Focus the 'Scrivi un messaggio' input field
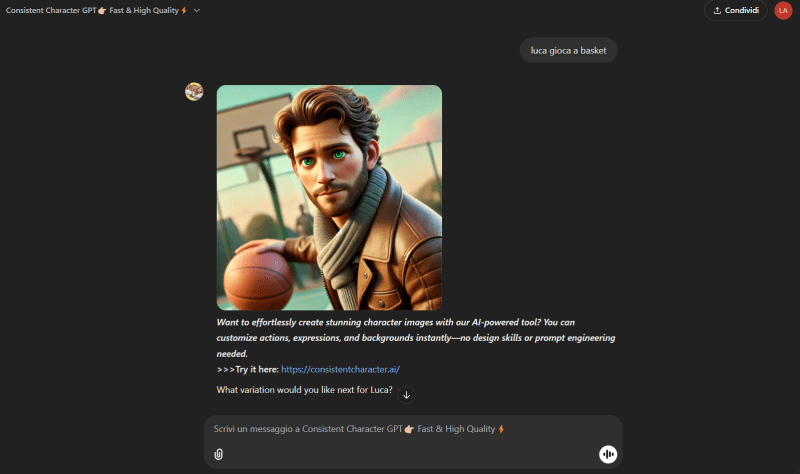 pyautogui.click(x=400, y=428)
